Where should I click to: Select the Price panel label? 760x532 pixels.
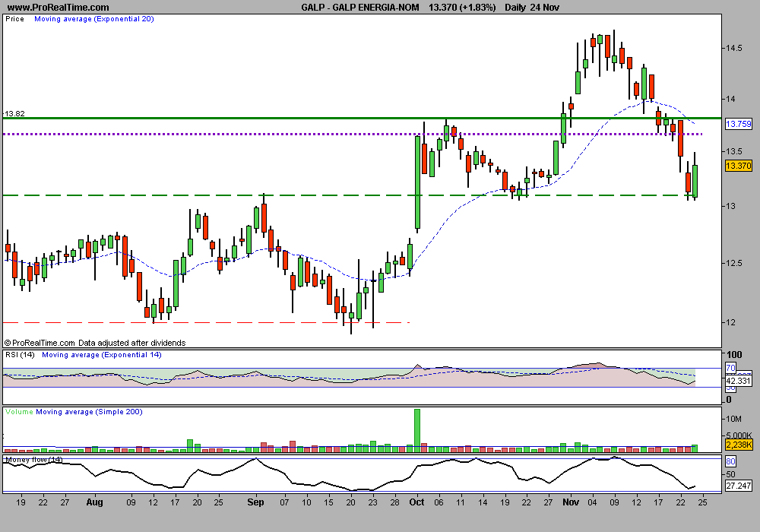point(14,19)
